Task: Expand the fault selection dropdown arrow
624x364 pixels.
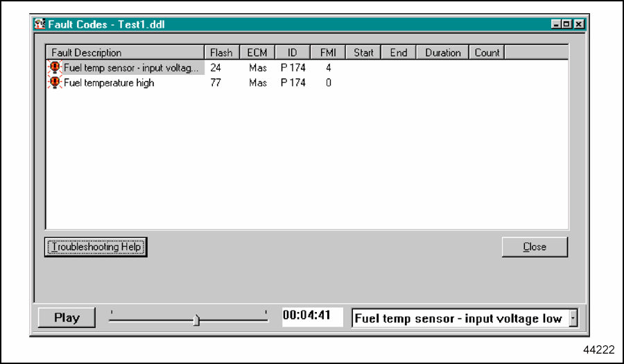Action: [x=573, y=318]
